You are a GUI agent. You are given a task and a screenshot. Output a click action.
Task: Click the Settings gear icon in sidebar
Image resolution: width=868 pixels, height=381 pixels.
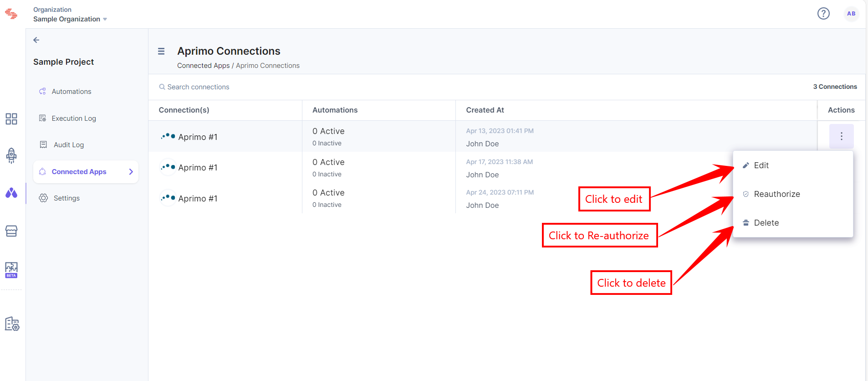(43, 198)
